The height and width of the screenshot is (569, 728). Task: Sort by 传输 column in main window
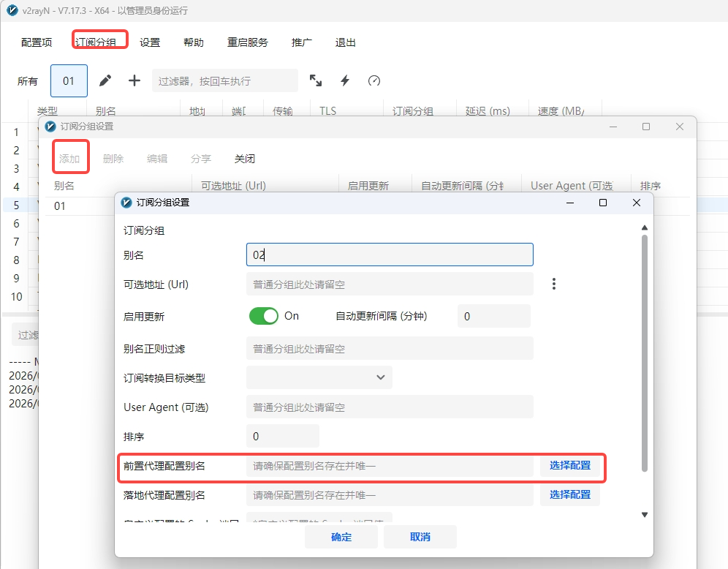click(x=283, y=111)
